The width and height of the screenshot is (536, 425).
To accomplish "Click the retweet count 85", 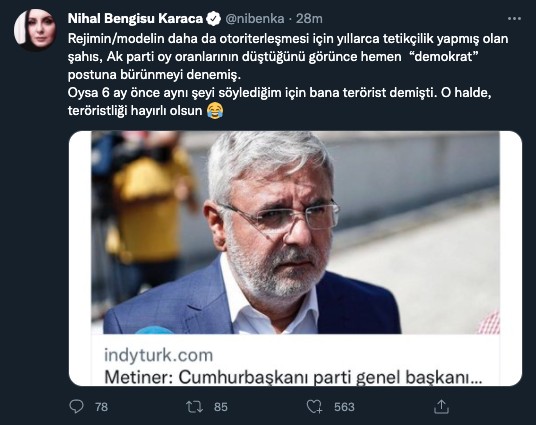I will tap(220, 407).
